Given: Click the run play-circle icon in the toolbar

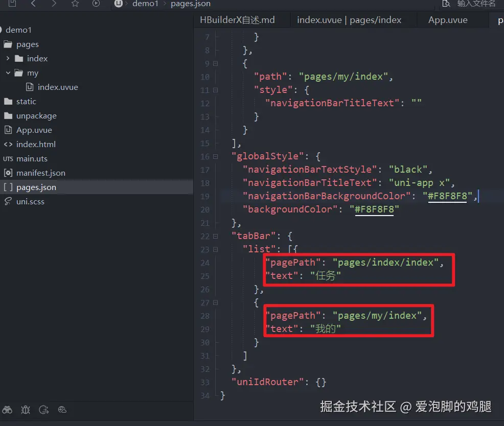Looking at the screenshot, I should (x=96, y=3).
